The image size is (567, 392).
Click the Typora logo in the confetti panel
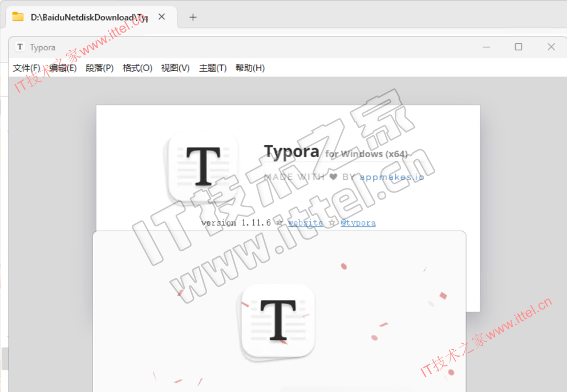(x=278, y=322)
